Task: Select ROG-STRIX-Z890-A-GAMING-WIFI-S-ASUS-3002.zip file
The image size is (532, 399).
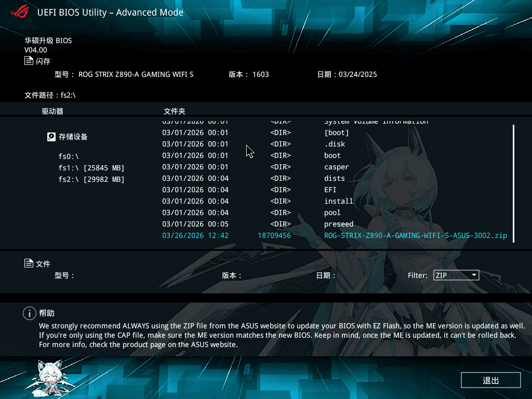Action: coord(415,235)
